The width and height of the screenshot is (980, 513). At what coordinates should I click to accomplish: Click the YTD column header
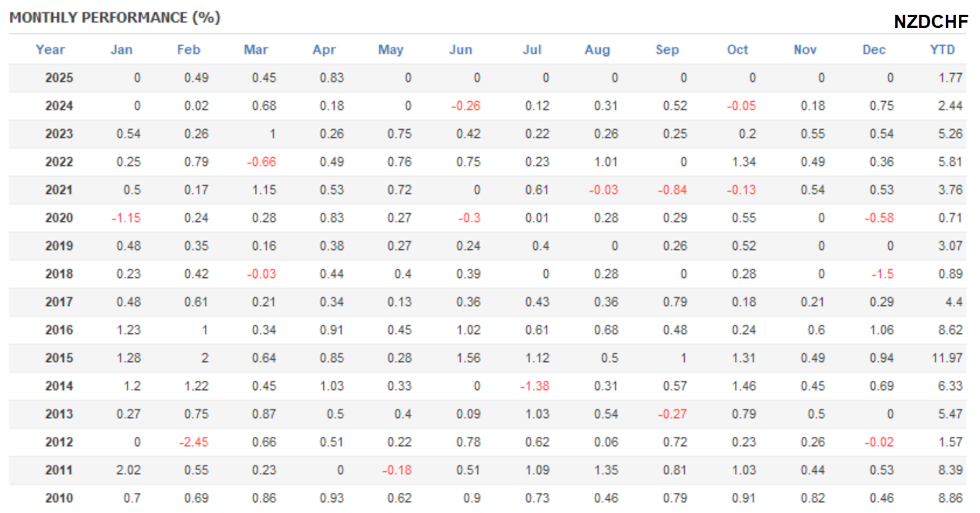[x=943, y=50]
